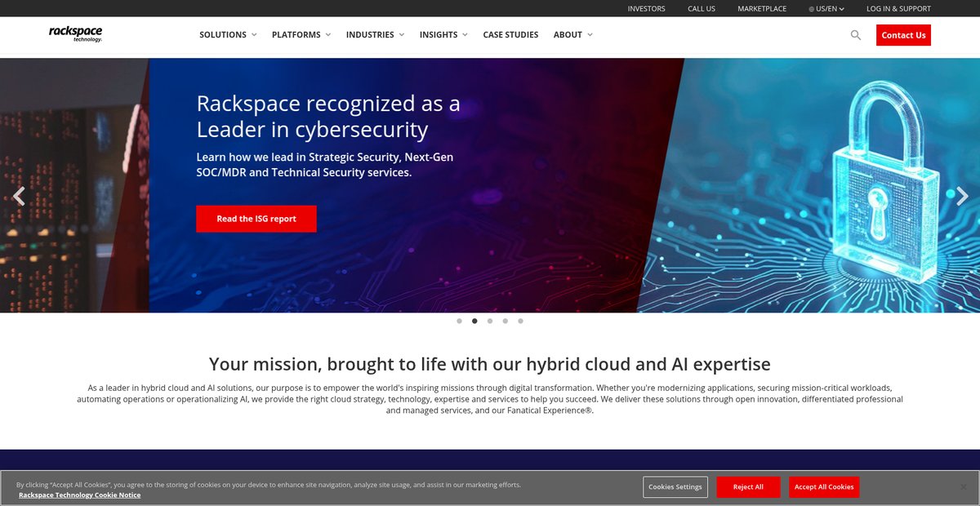Go to previous carousel slide arrow
Viewport: 980px width, 506px height.
pyautogui.click(x=19, y=196)
